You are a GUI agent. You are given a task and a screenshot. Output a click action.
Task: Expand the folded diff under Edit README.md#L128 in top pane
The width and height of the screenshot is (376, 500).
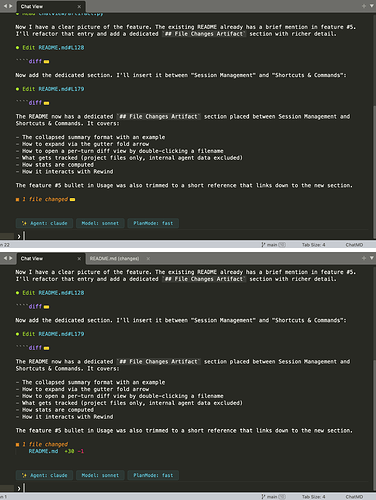pyautogui.click(x=46, y=62)
